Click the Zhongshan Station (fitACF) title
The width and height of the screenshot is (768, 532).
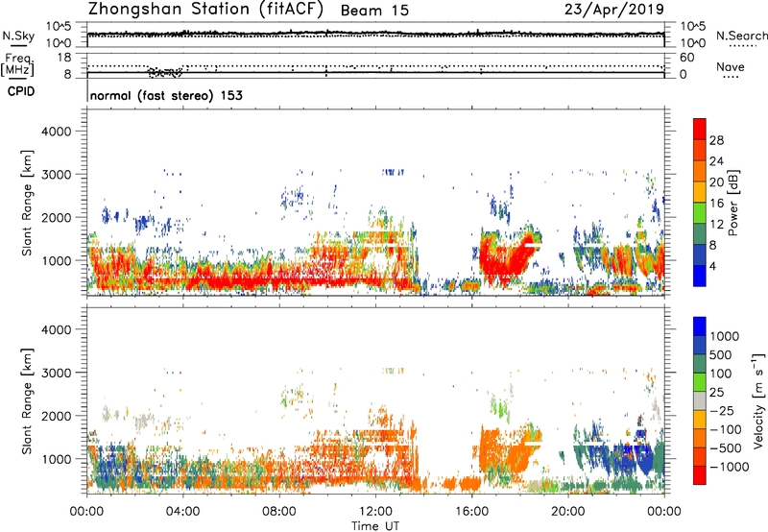[x=205, y=10]
